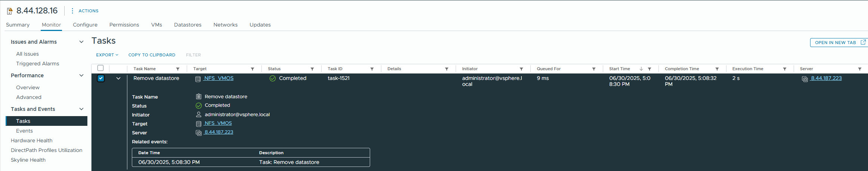This screenshot has width=868, height=171.
Task: Click the server icon in details Server row
Action: pos(199,133)
